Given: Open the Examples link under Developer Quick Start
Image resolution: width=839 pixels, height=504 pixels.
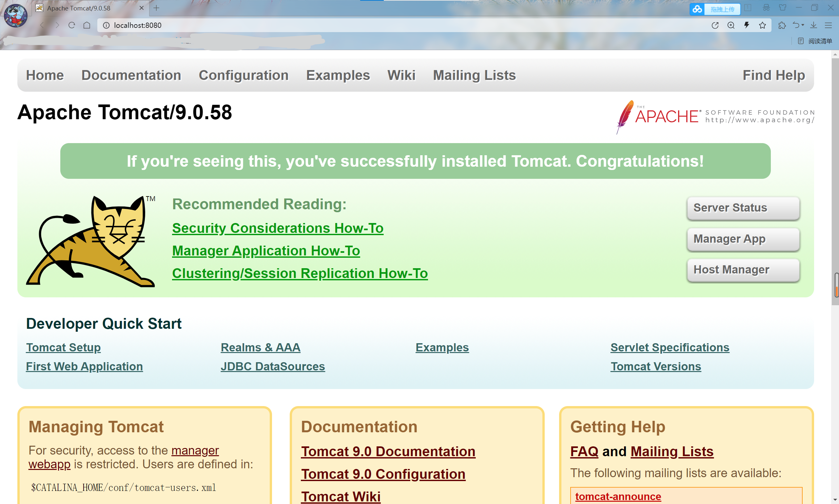Looking at the screenshot, I should (442, 347).
